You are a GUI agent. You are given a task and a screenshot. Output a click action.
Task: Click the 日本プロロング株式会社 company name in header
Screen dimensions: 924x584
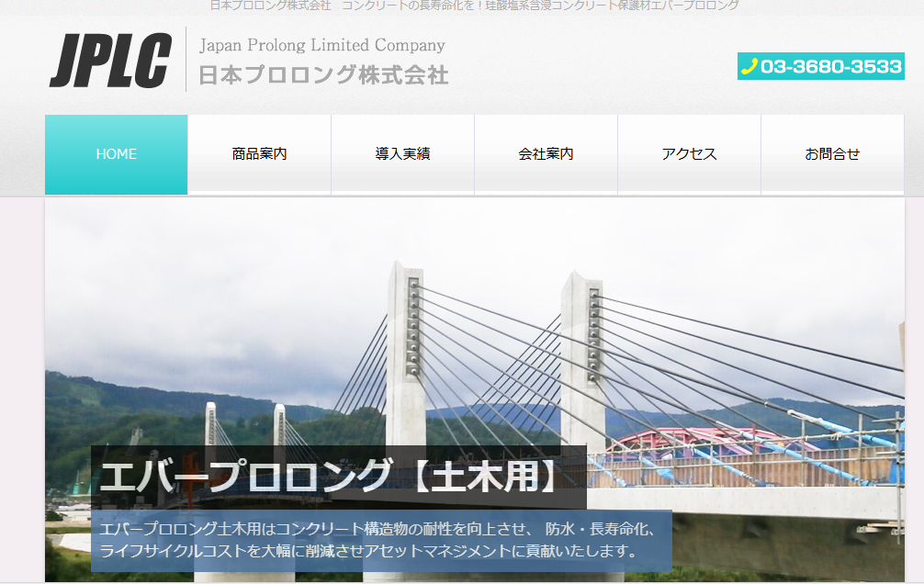323,75
